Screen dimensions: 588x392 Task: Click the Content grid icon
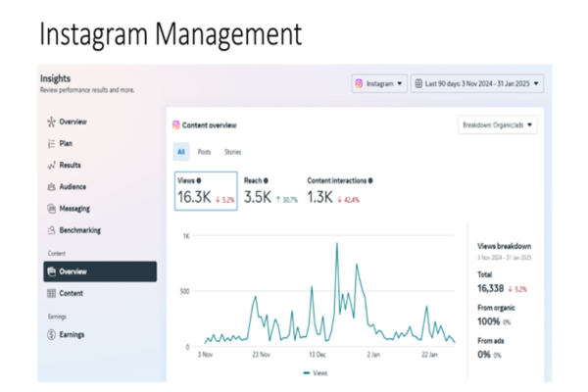(x=51, y=293)
